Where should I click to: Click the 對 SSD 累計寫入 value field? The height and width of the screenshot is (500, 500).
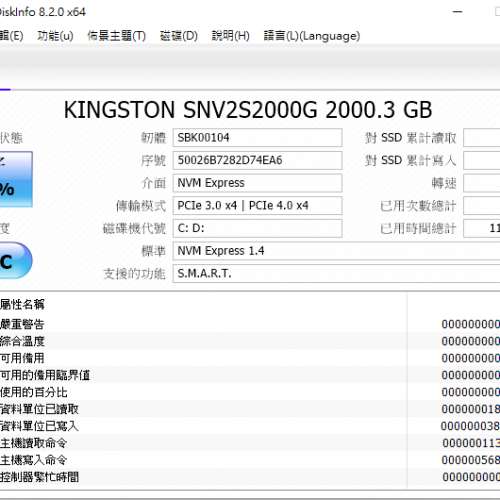[482, 160]
